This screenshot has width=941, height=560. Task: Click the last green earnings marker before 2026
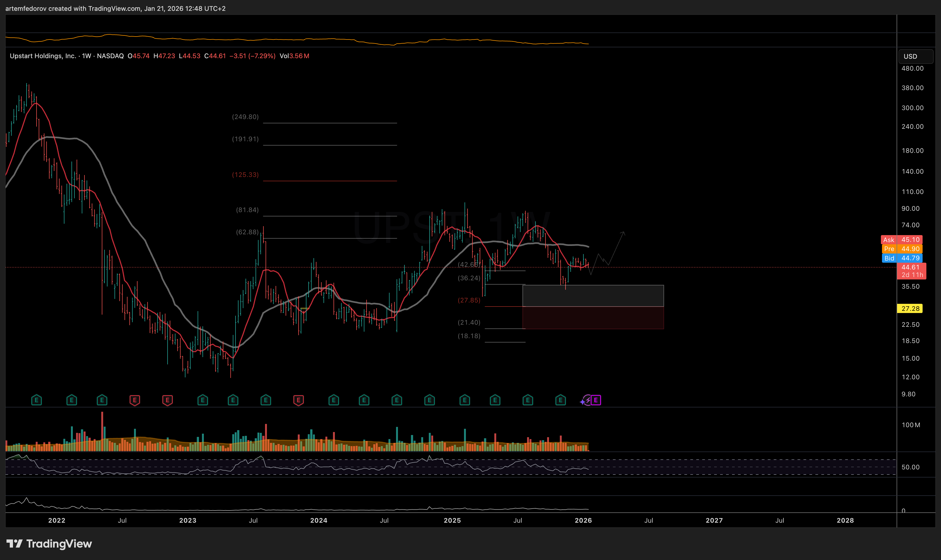coord(560,400)
